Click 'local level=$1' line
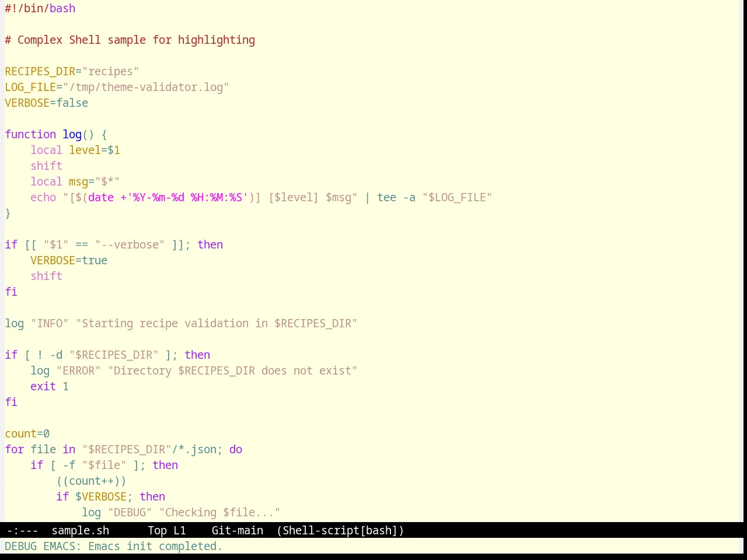The width and height of the screenshot is (747, 560). (75, 150)
